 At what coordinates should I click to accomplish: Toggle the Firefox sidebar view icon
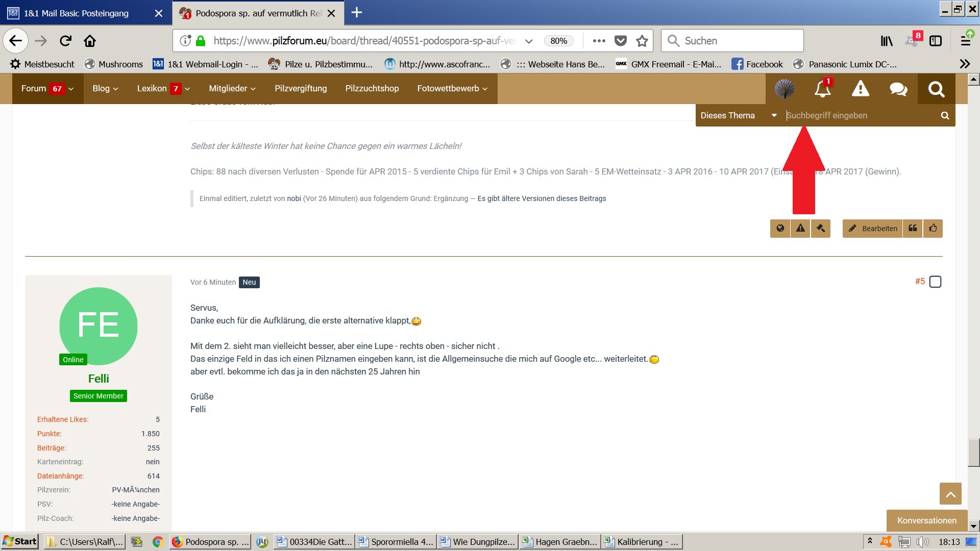coord(935,41)
